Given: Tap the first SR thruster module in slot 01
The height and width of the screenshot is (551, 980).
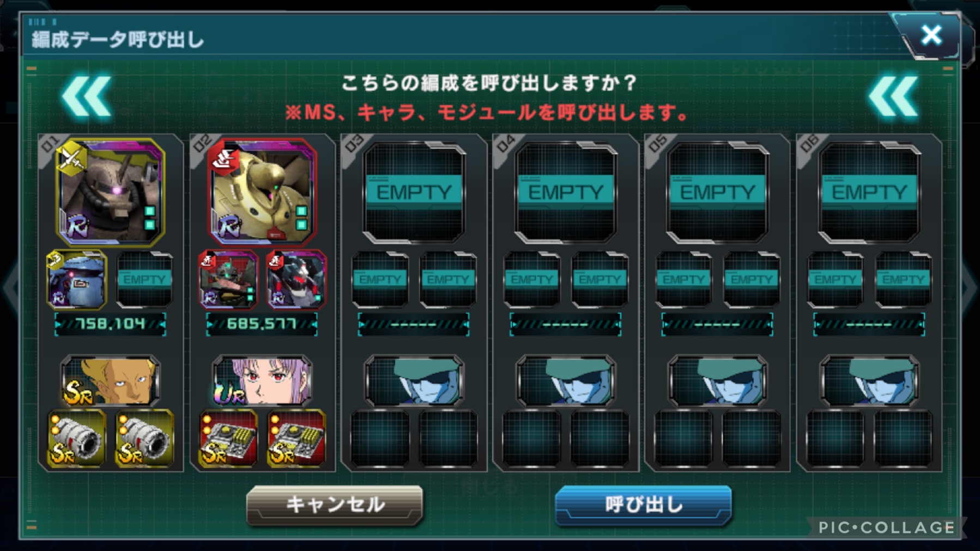Looking at the screenshot, I should [x=77, y=438].
